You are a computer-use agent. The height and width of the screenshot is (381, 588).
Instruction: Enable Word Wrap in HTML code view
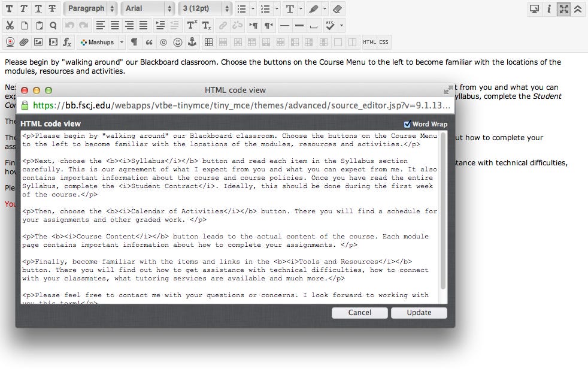409,124
